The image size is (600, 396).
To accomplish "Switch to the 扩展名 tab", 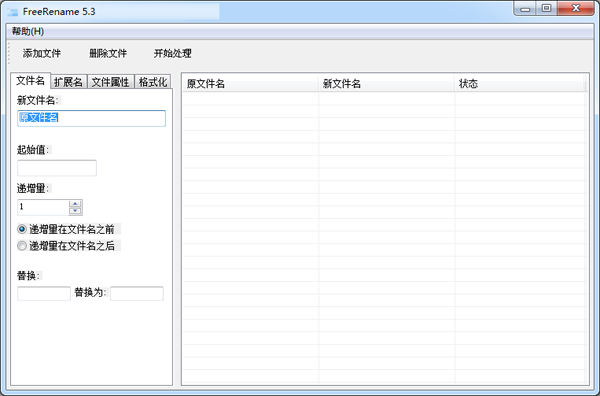I will 69,82.
